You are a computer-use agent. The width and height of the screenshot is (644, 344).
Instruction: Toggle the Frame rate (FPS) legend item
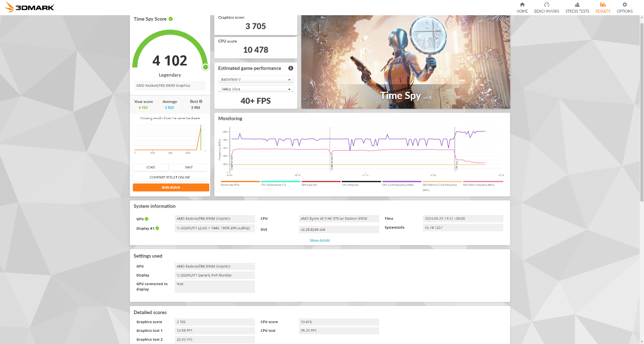point(240,184)
